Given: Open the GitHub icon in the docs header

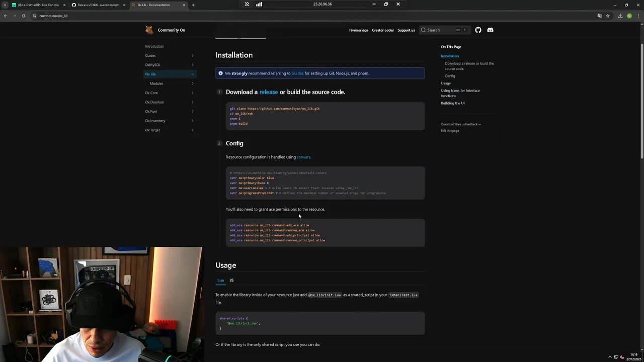Looking at the screenshot, I should (x=478, y=30).
